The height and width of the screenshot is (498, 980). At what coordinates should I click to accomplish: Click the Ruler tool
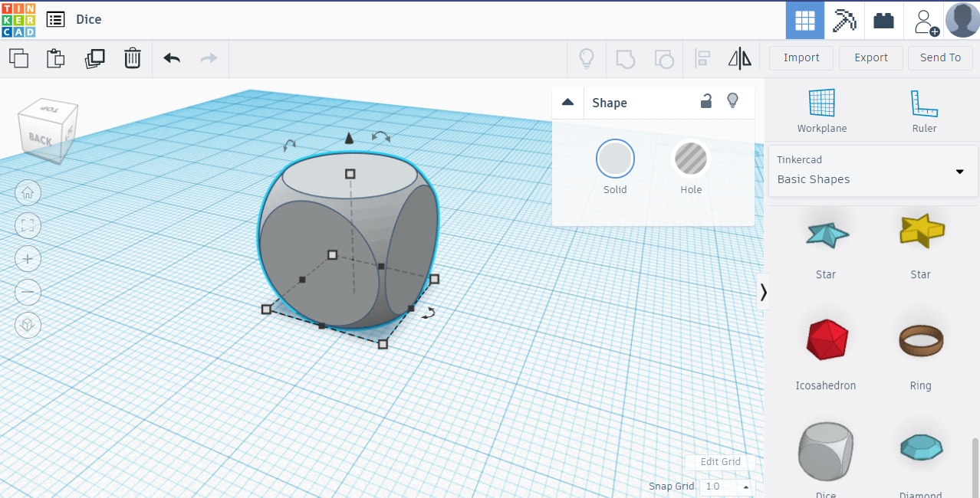click(x=924, y=111)
